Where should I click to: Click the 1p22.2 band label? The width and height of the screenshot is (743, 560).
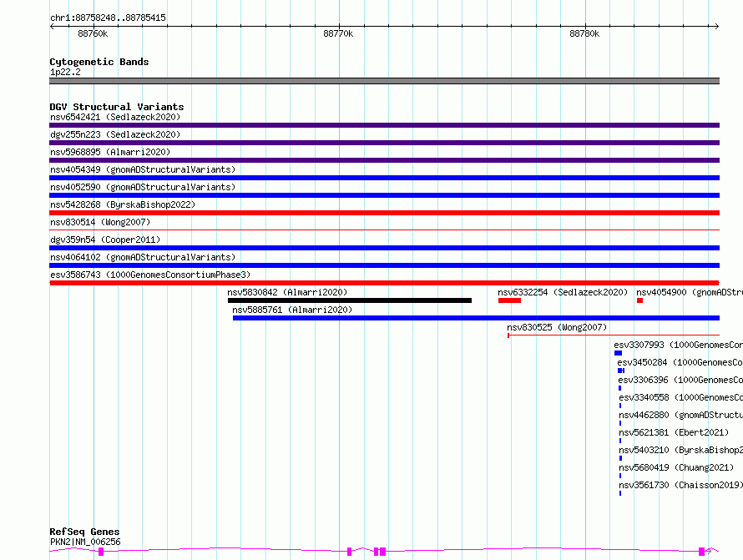(65, 72)
